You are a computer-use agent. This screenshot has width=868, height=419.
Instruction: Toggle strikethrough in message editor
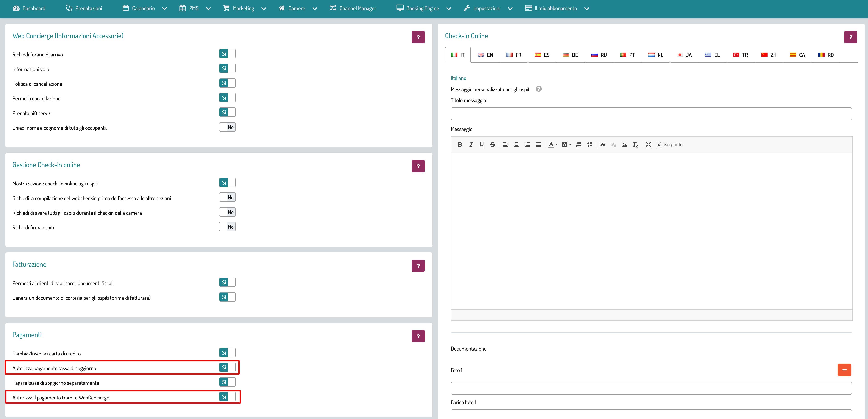click(493, 144)
